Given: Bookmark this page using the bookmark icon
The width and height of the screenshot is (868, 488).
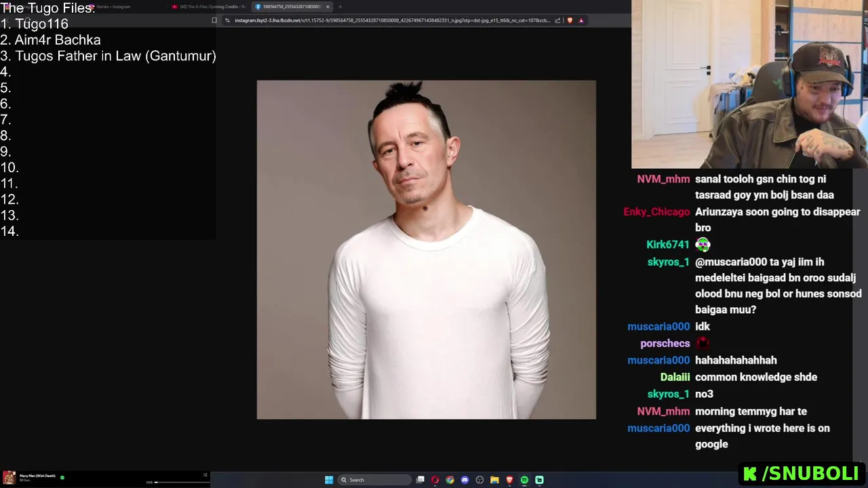Looking at the screenshot, I should pos(214,20).
